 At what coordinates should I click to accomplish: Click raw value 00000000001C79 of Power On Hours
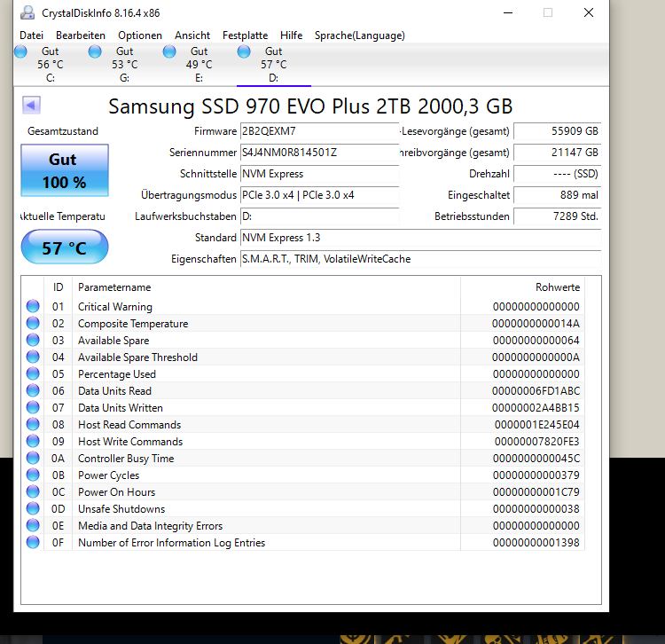point(536,492)
